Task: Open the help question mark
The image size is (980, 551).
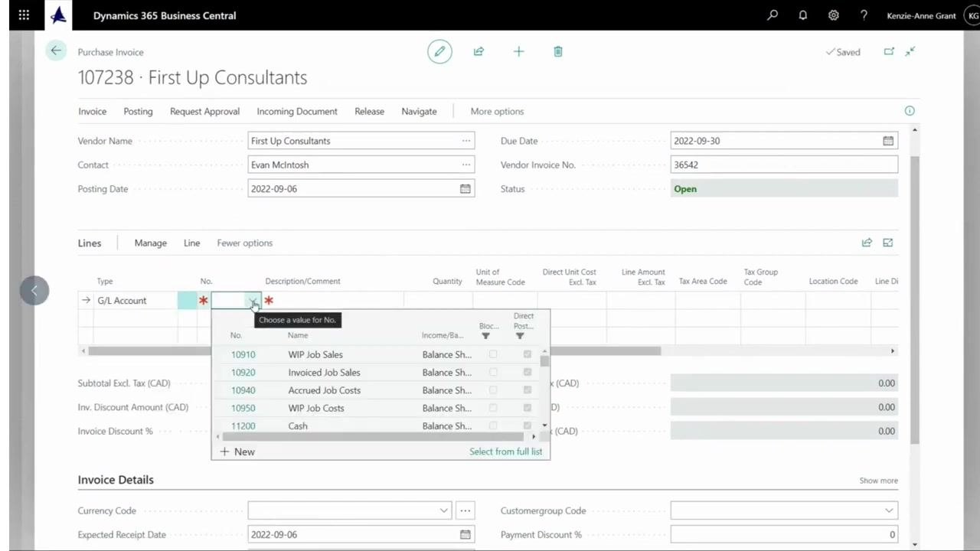Action: click(864, 15)
